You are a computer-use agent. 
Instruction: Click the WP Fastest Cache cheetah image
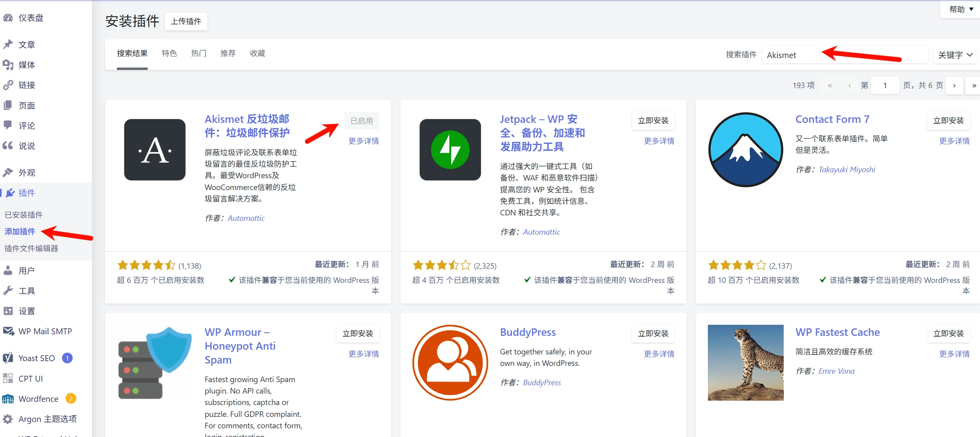[746, 362]
